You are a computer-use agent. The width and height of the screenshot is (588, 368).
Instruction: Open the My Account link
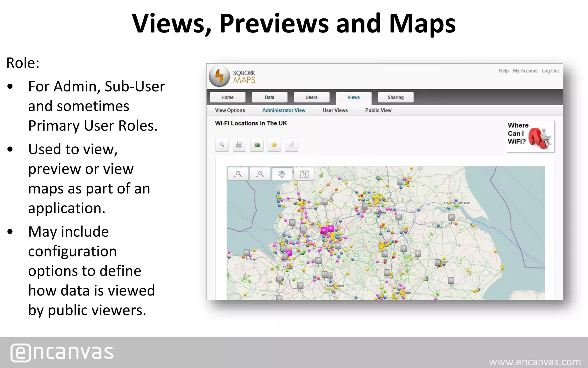[x=525, y=71]
